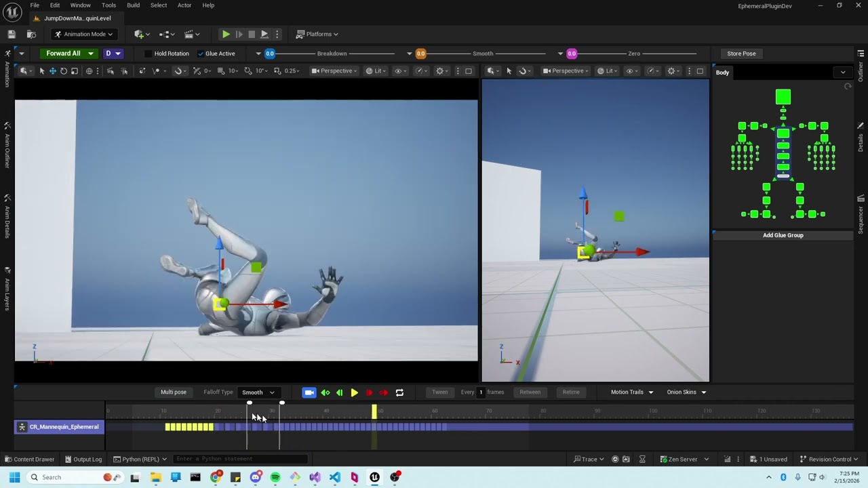Click the blue Breakdown slider handle
The width and height of the screenshot is (868, 488).
coord(270,54)
